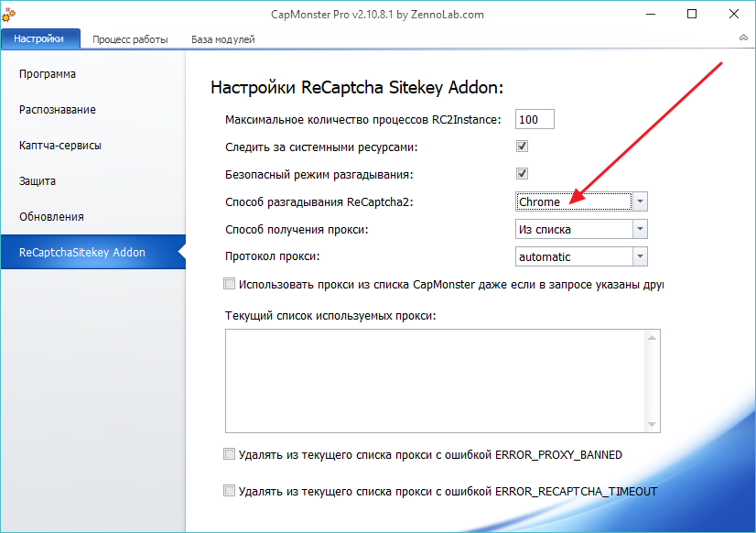
Task: Enable Использовать прокси из списка CapMonster checkbox
Action: (x=229, y=284)
